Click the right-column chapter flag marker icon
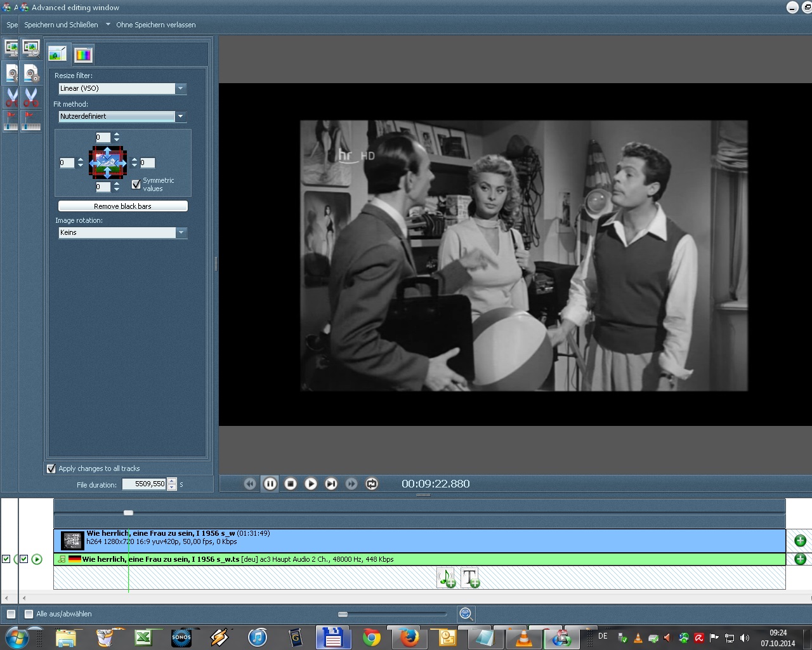 pos(31,121)
